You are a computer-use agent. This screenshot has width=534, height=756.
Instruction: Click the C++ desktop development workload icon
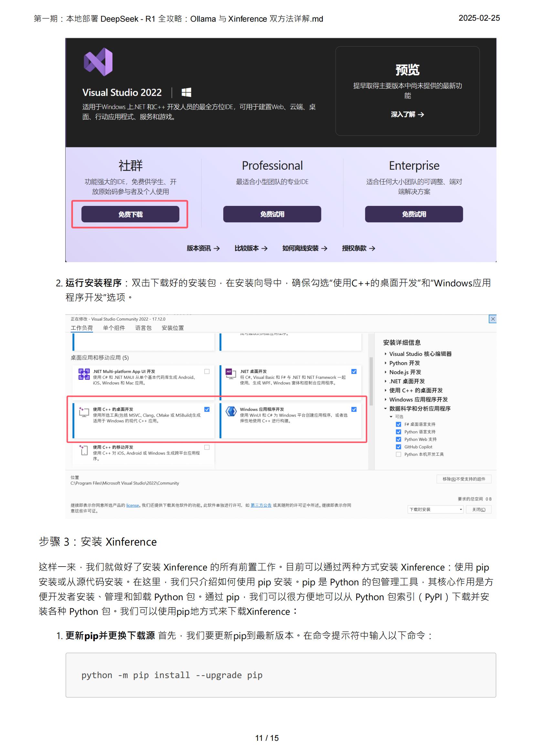click(84, 412)
